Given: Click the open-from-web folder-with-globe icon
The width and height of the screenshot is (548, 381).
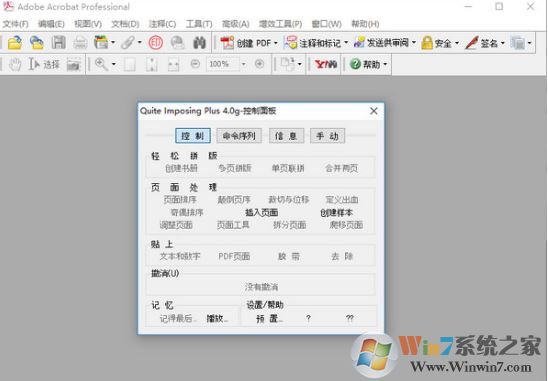Looking at the screenshot, I should pyautogui.click(x=37, y=43).
